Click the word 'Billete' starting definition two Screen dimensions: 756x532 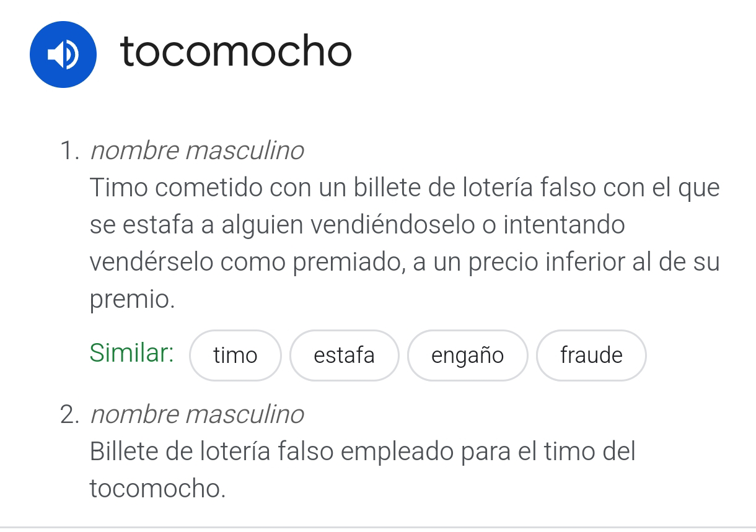click(x=123, y=451)
